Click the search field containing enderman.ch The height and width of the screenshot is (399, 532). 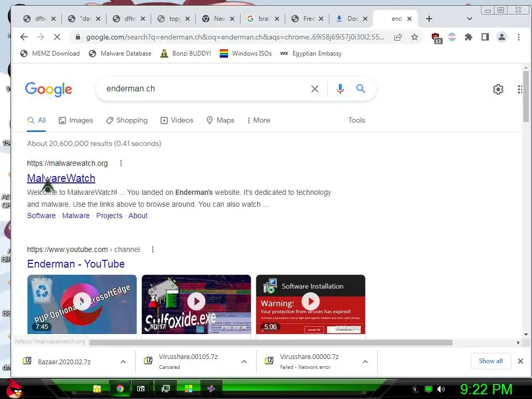pyautogui.click(x=204, y=88)
